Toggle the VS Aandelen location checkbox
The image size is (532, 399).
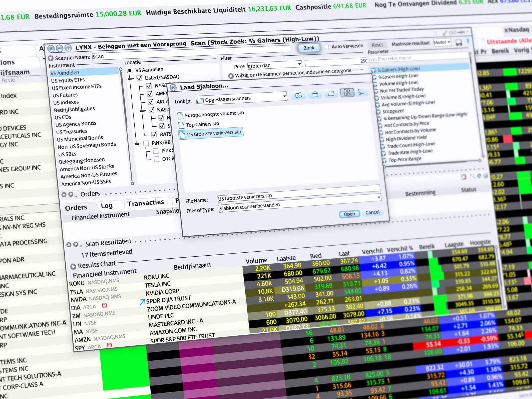[x=130, y=70]
